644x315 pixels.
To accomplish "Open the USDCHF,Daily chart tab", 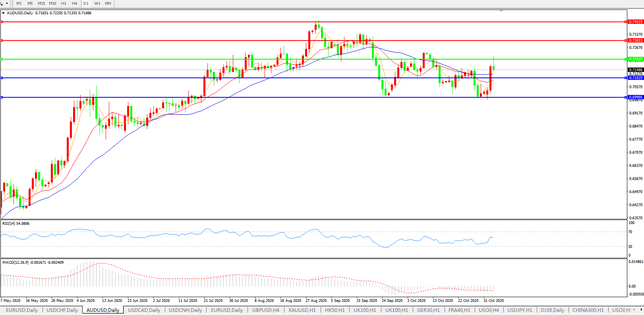I will point(62,310).
